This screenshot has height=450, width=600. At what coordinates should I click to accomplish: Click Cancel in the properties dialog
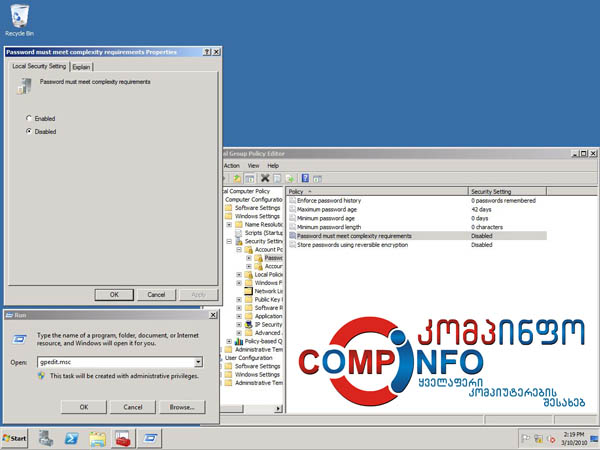tap(156, 295)
